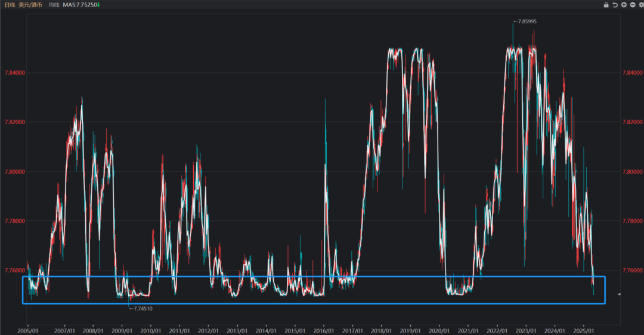Click the left-axis 7.82000 price label
Screen dimensions: 644x335
[15, 122]
